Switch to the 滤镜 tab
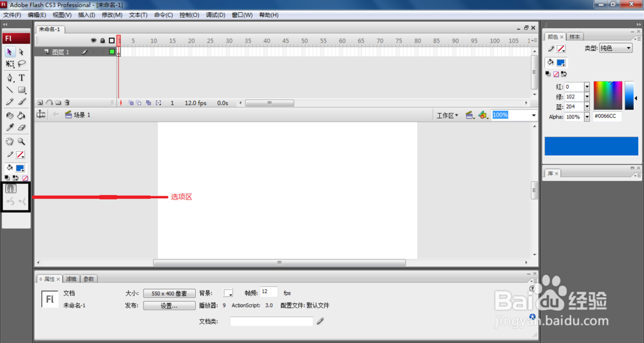Viewport: 644px width, 343px height. 71,279
